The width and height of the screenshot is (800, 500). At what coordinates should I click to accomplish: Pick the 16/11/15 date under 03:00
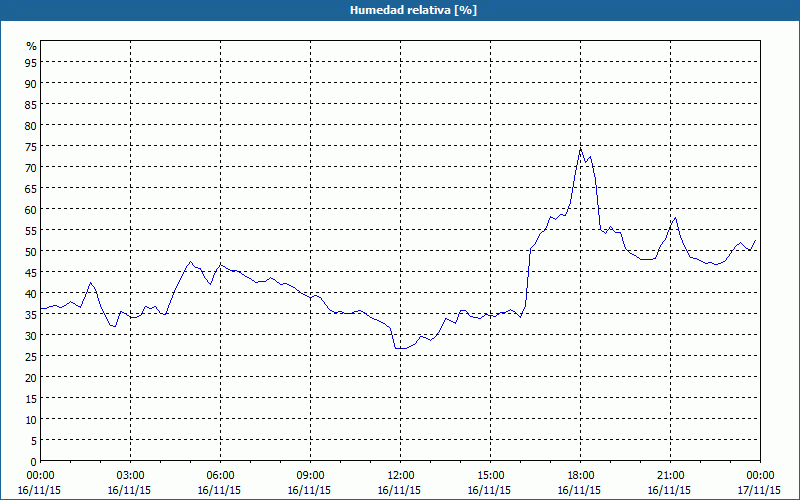click(x=129, y=490)
